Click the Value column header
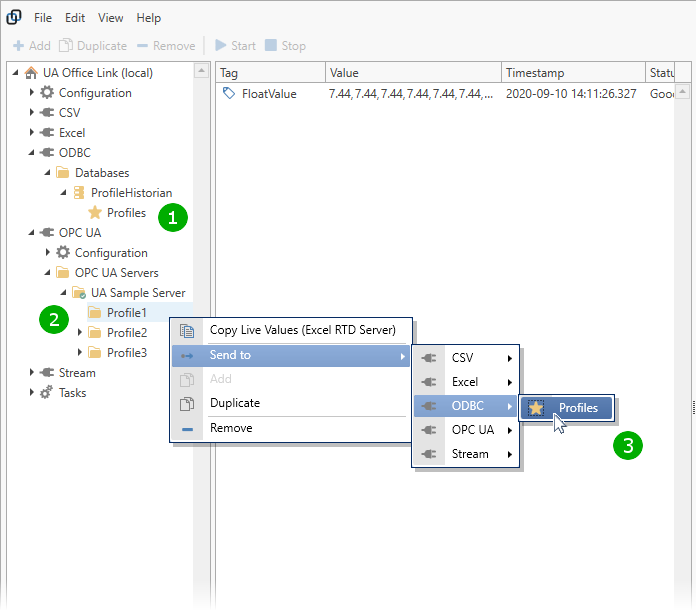This screenshot has height=610, width=696. coord(413,73)
